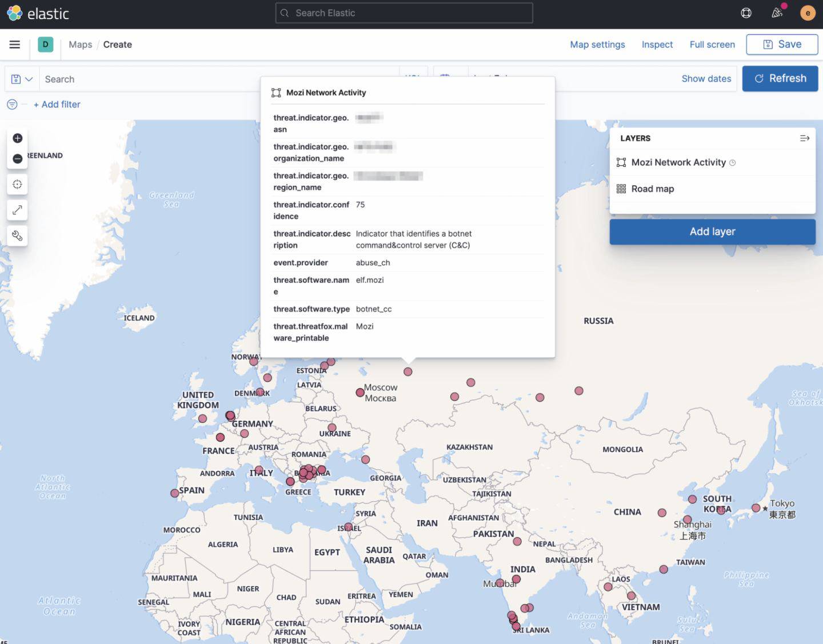Click the Add layer button
Image resolution: width=823 pixels, height=644 pixels.
[712, 231]
